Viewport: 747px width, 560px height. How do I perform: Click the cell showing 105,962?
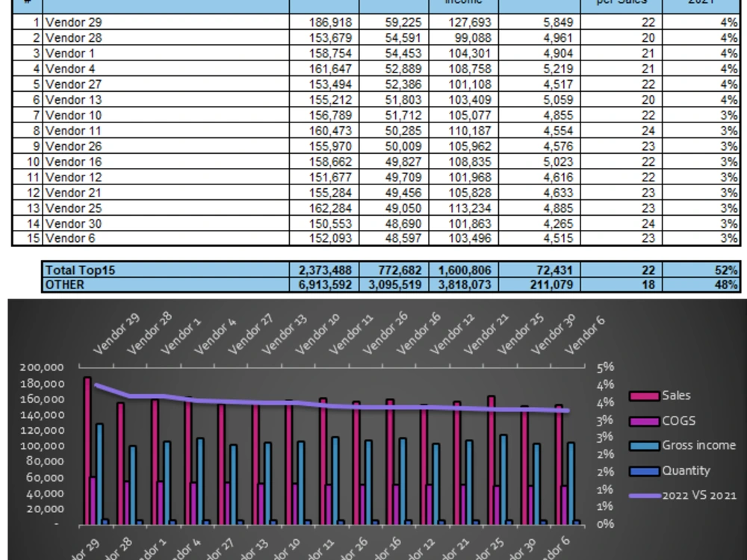point(464,146)
